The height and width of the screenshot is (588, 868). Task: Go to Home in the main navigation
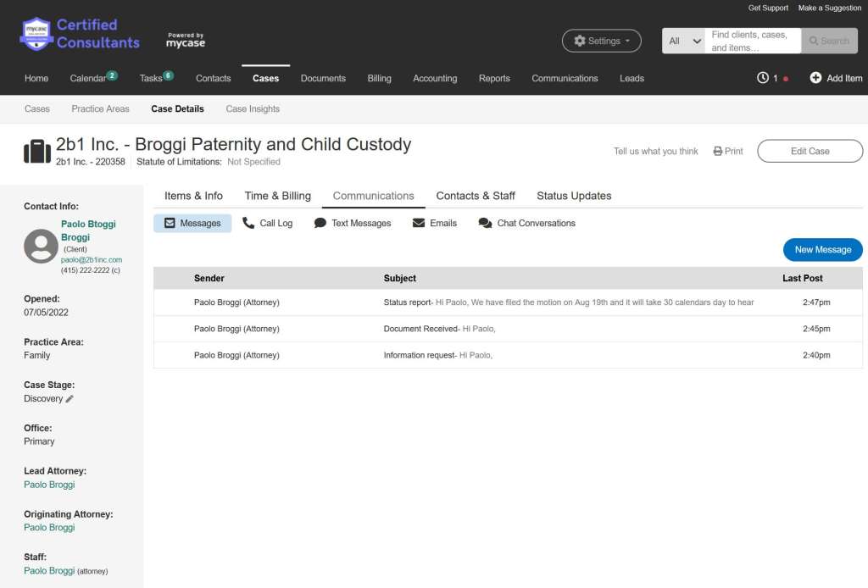36,79
